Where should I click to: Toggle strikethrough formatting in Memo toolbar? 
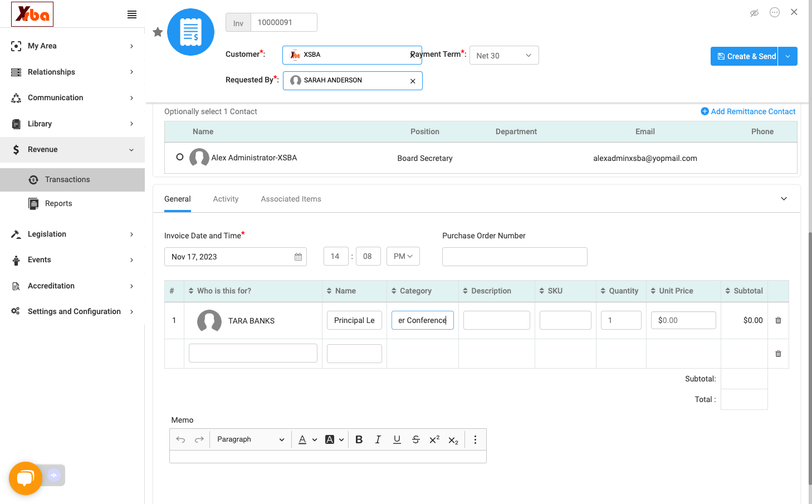(415, 439)
